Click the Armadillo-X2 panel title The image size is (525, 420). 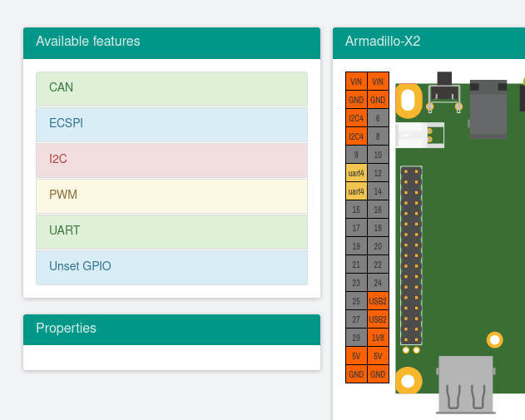click(383, 41)
